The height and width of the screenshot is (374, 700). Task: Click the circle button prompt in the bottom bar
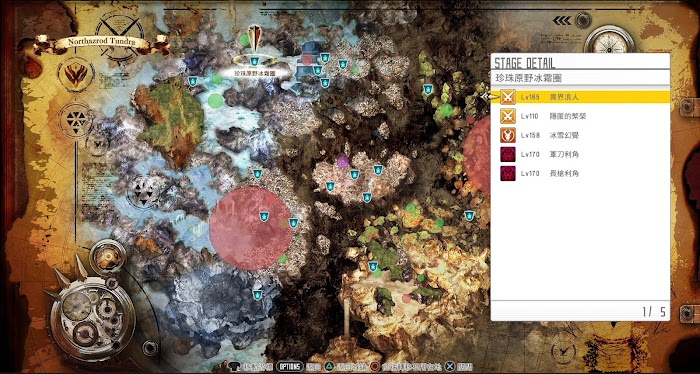click(376, 366)
